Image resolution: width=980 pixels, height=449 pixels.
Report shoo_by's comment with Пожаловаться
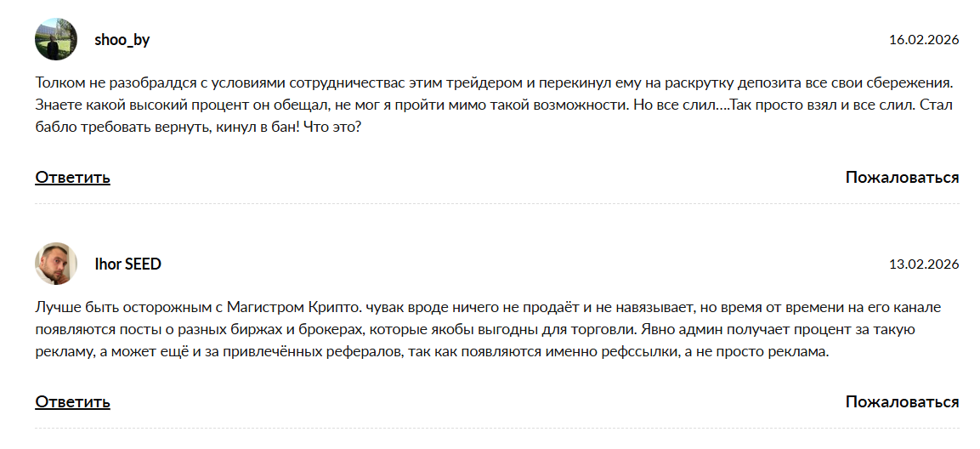point(902,178)
